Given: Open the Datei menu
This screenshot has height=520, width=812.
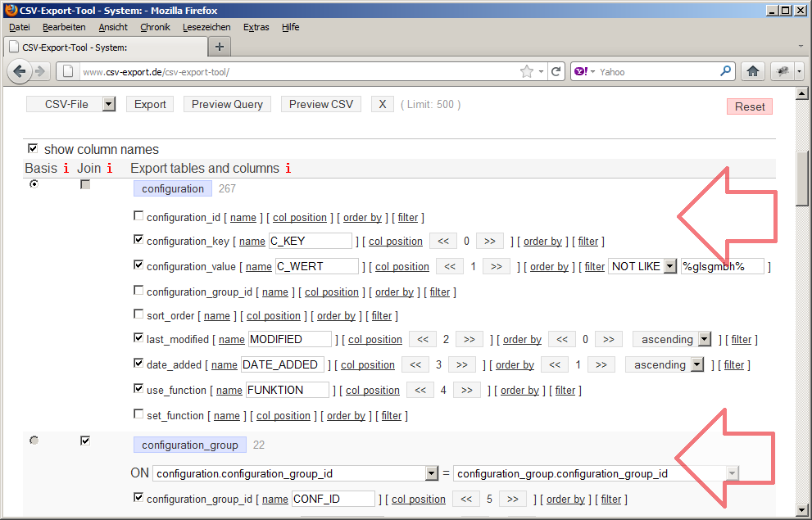Looking at the screenshot, I should (x=20, y=27).
